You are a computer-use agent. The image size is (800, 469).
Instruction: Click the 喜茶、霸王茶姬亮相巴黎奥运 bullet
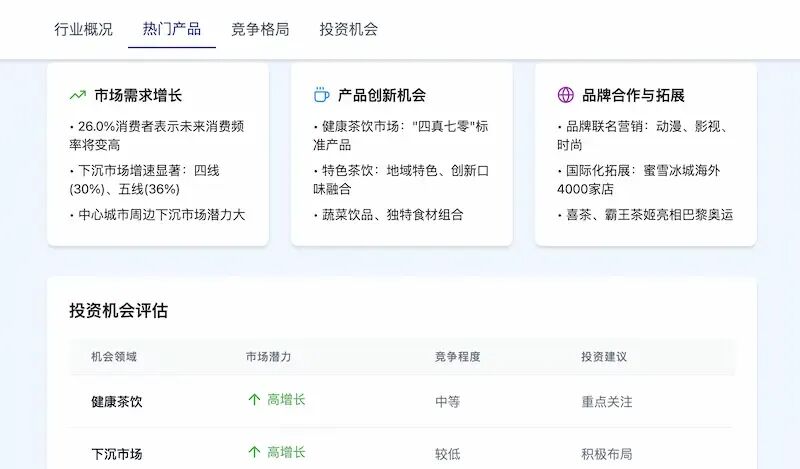645,215
